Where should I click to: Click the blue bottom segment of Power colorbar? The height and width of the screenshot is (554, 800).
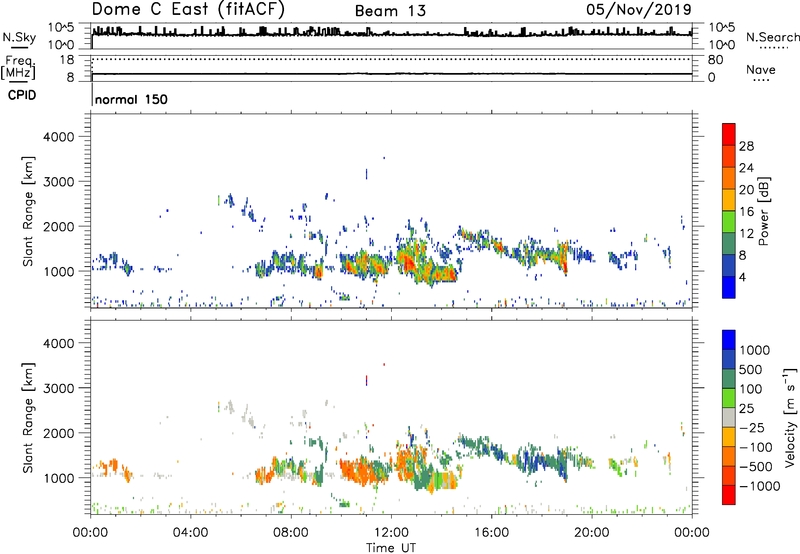(x=729, y=287)
